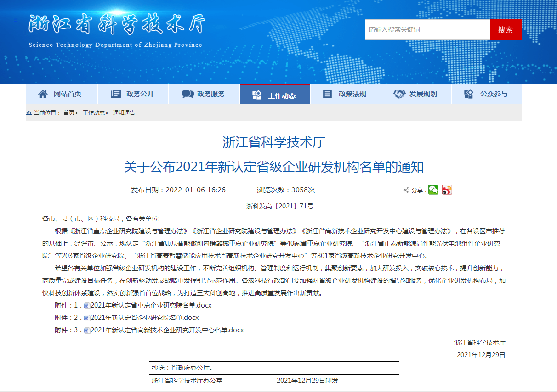The width and height of the screenshot is (557, 392).
Task: Click docx file icon for attachment 2
Action: pyautogui.click(x=86, y=318)
